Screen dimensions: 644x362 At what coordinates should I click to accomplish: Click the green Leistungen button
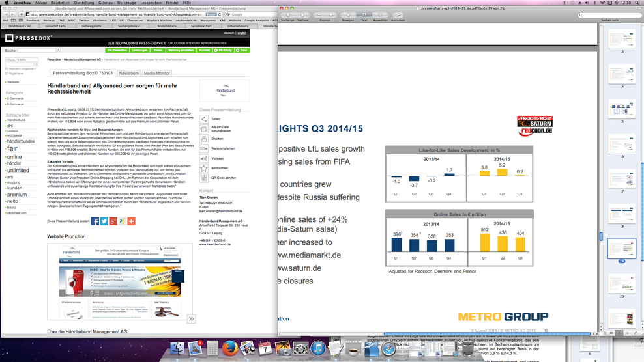(x=139, y=51)
